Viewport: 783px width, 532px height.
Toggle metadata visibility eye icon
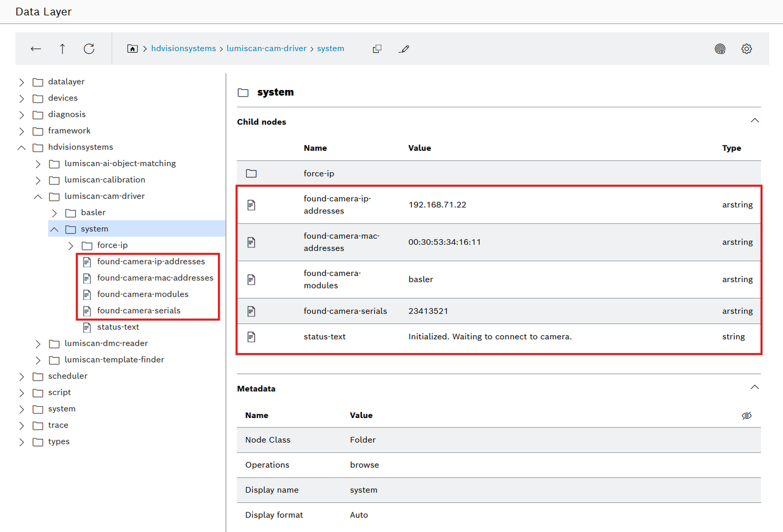[x=747, y=415]
